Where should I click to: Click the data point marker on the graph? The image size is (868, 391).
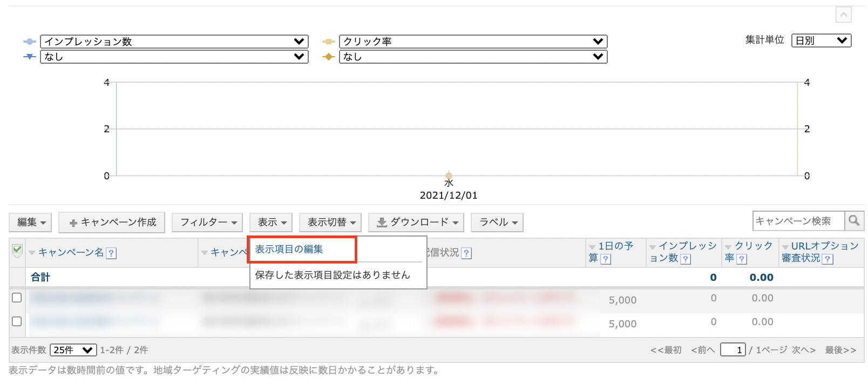[449, 175]
